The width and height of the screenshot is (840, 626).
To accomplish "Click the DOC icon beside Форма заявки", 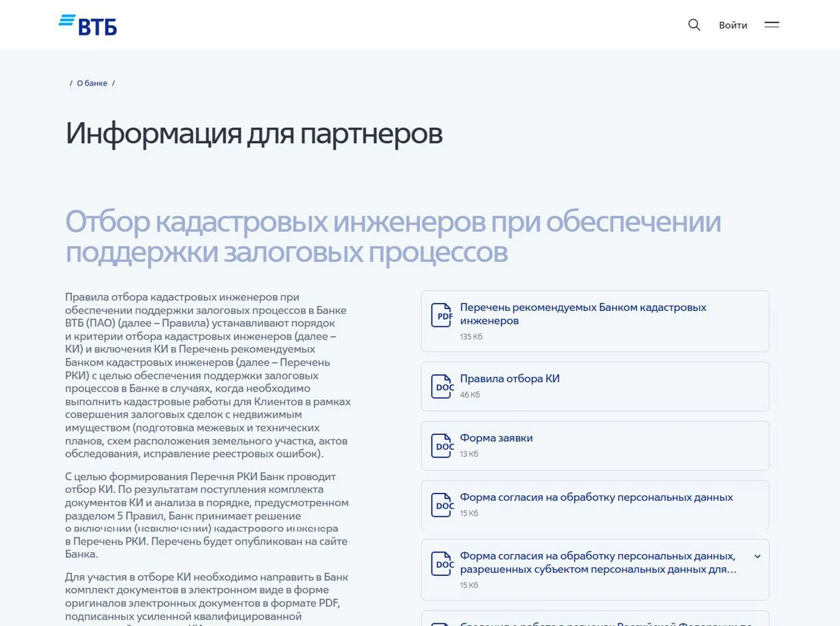I will tap(442, 446).
